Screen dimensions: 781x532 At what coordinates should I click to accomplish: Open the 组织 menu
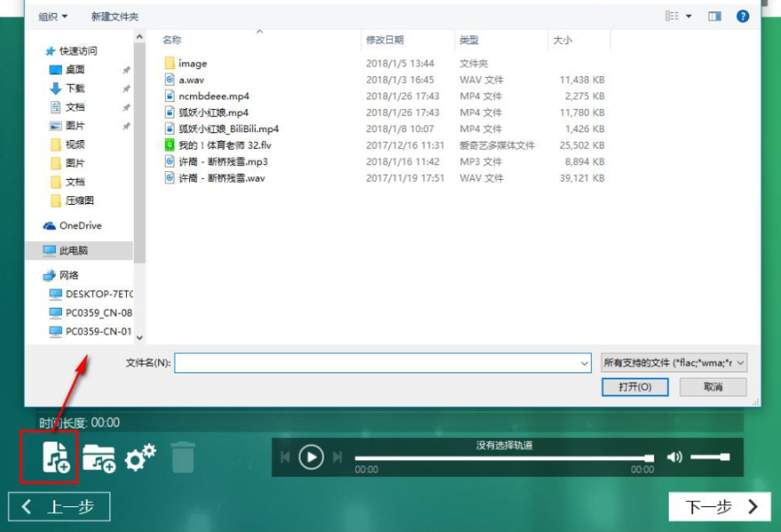click(52, 16)
